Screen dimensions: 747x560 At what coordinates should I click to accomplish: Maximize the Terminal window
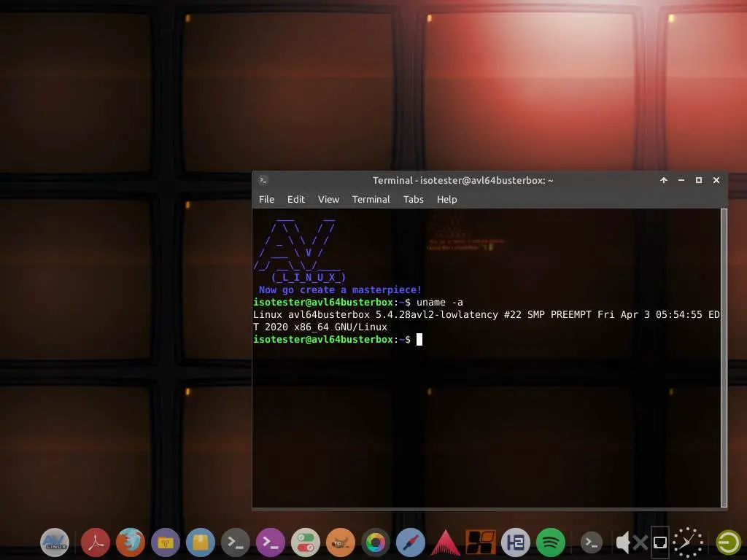(x=699, y=180)
